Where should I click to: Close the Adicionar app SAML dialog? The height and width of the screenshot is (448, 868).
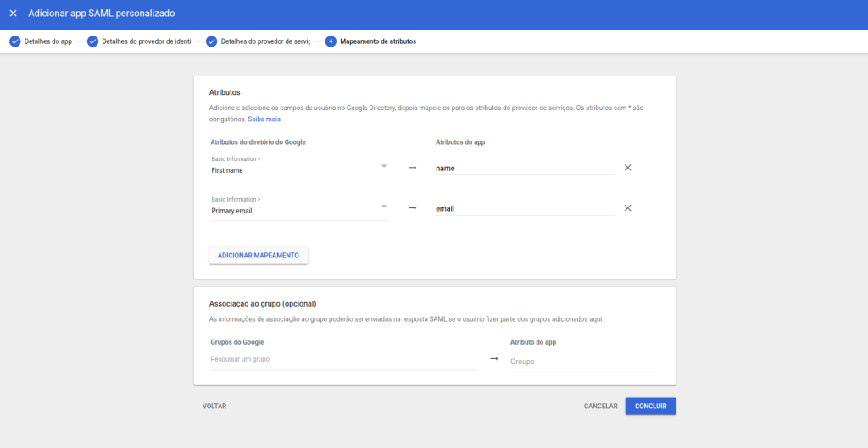(x=13, y=14)
